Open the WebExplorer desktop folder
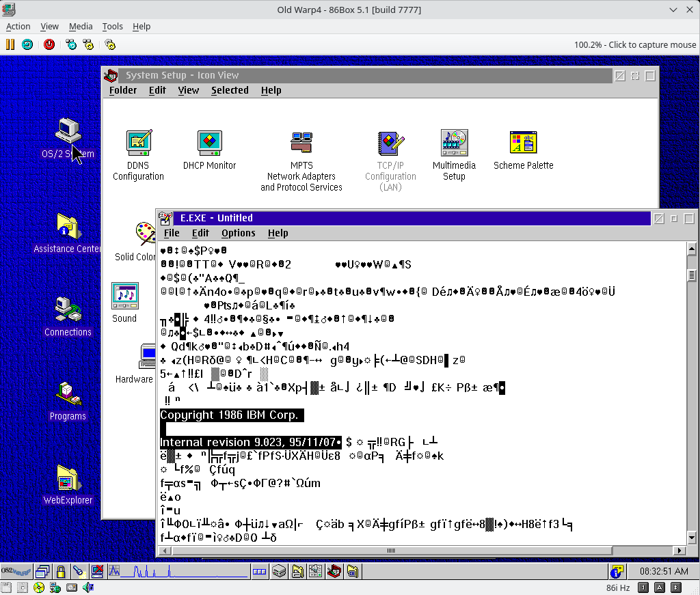This screenshot has width=700, height=595. pos(67,479)
